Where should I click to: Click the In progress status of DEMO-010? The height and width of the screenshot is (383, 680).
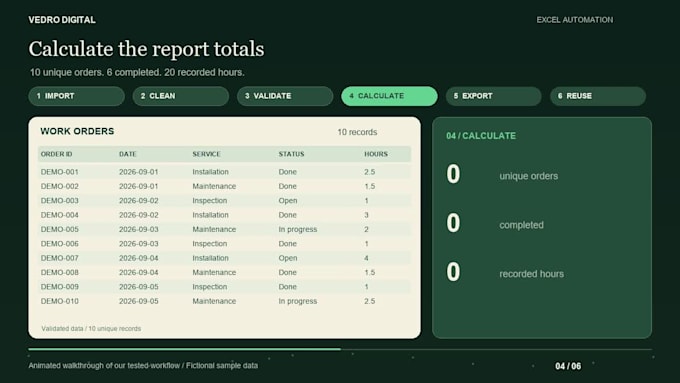(x=298, y=301)
